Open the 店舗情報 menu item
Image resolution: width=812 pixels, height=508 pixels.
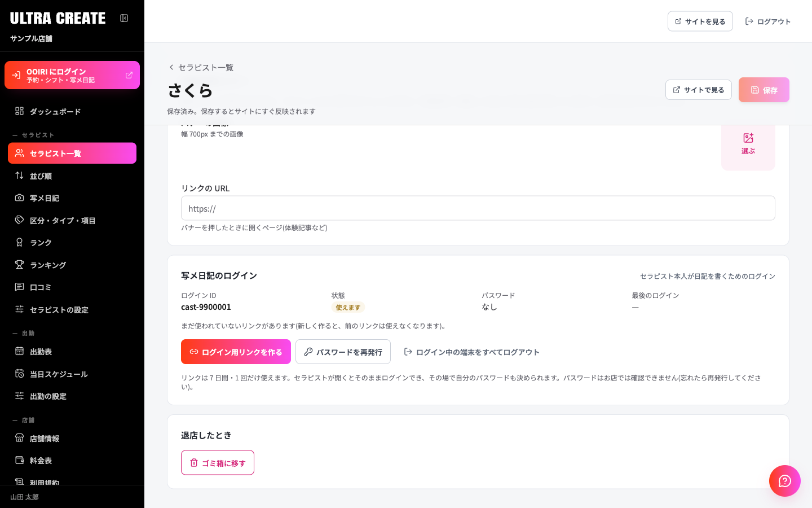72,438
